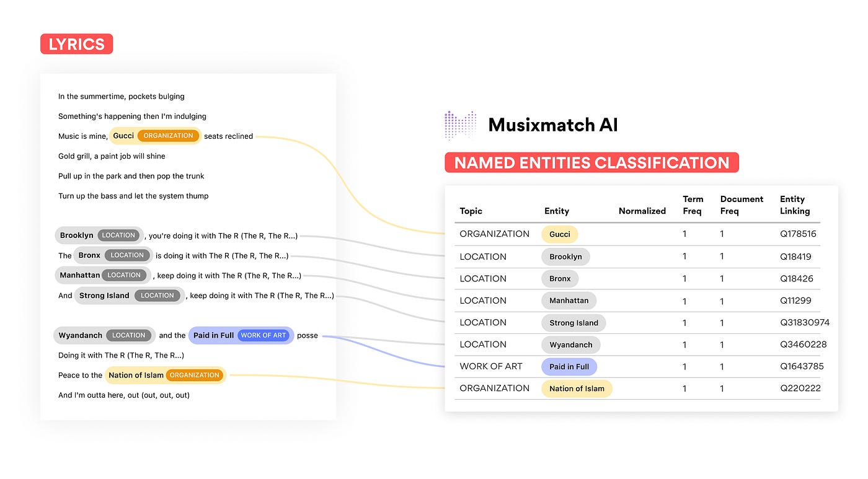This screenshot has width=868, height=479.
Task: Open entity link Q31830974
Action: [805, 322]
